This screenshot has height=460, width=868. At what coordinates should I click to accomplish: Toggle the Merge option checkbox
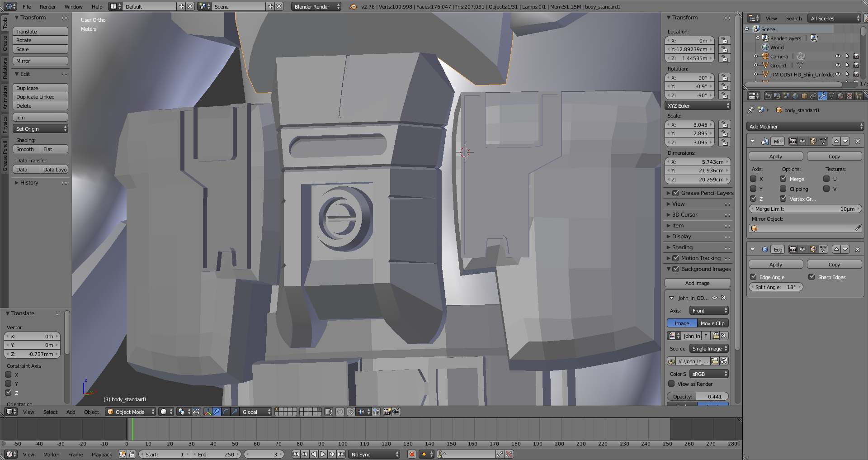[783, 179]
